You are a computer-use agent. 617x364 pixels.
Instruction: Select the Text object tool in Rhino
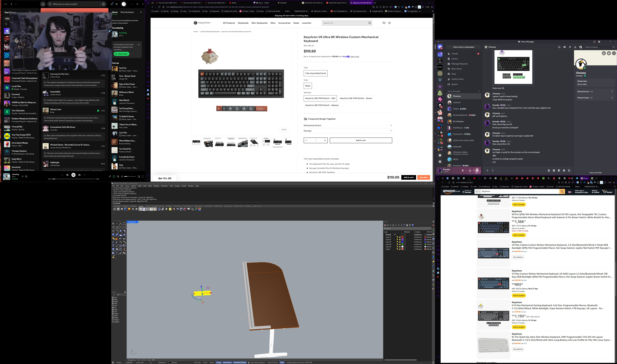click(113, 246)
